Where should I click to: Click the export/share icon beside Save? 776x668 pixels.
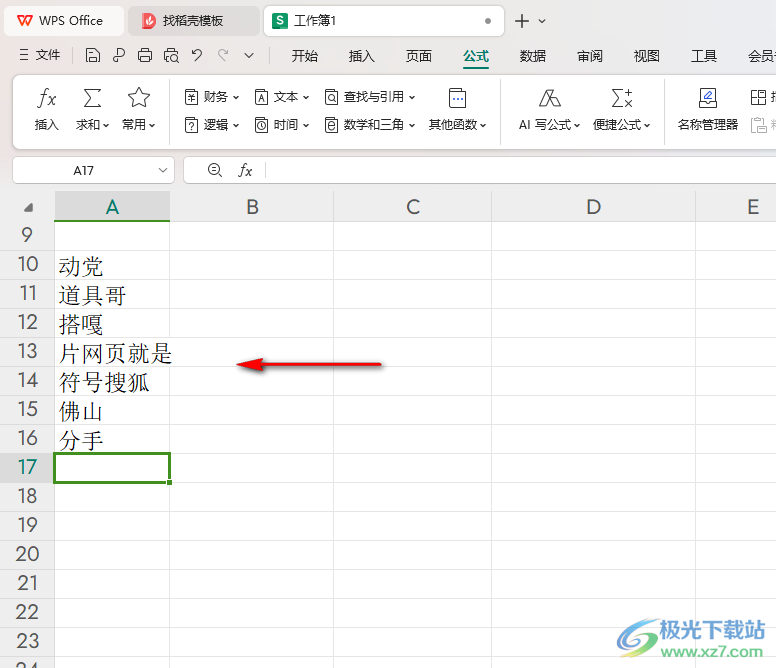pyautogui.click(x=119, y=55)
